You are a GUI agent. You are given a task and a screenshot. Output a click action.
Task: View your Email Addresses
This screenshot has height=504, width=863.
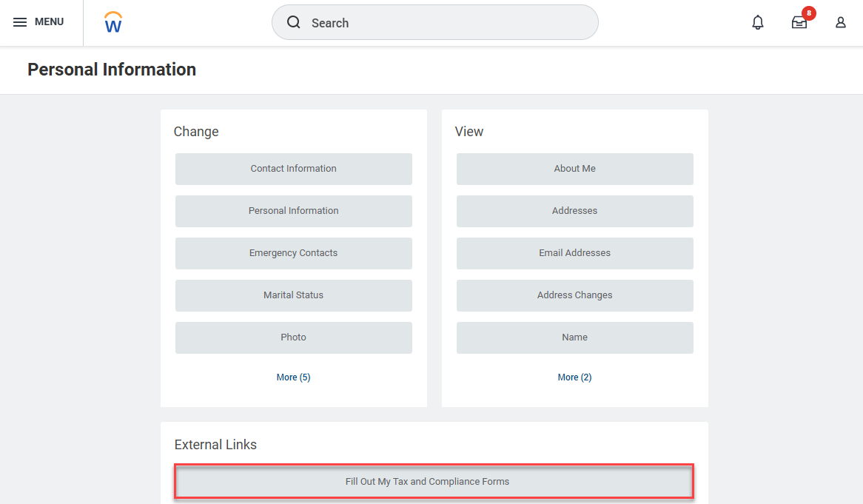click(x=574, y=253)
